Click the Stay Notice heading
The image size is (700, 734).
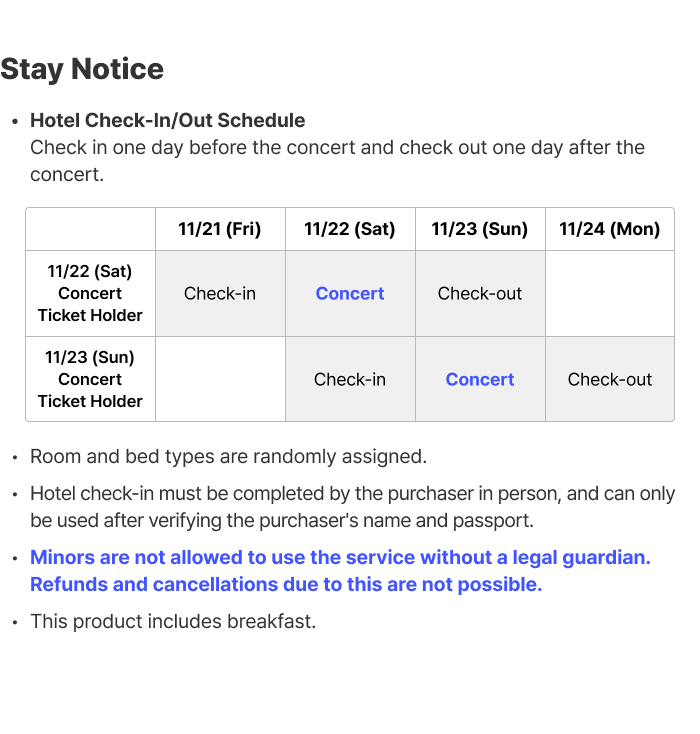[x=82, y=69]
